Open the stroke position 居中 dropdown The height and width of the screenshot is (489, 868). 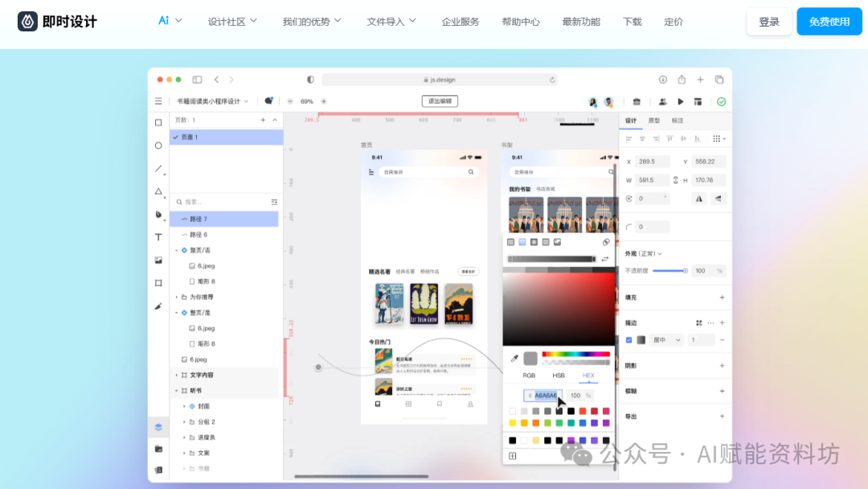point(666,340)
